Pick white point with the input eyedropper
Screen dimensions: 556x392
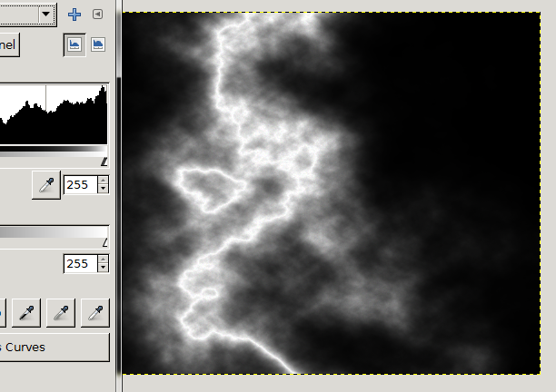pyautogui.click(x=46, y=185)
